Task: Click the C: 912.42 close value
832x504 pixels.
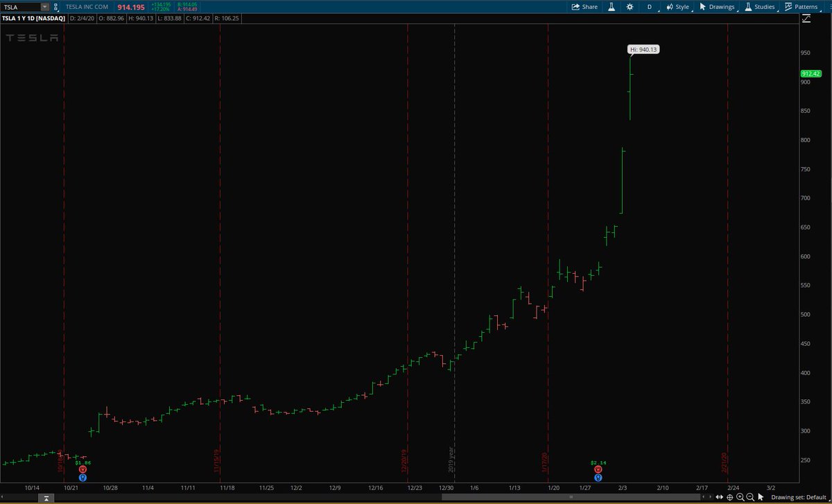Action: [x=198, y=19]
